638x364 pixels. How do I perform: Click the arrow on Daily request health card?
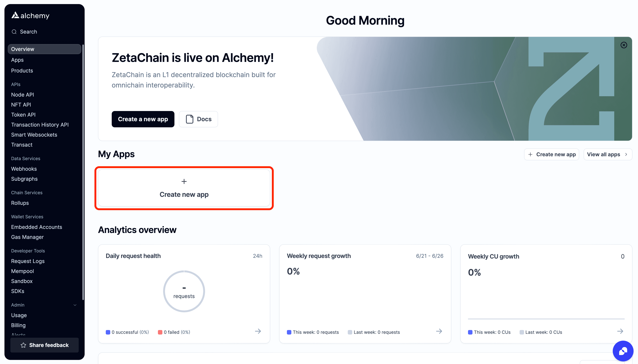tap(258, 331)
